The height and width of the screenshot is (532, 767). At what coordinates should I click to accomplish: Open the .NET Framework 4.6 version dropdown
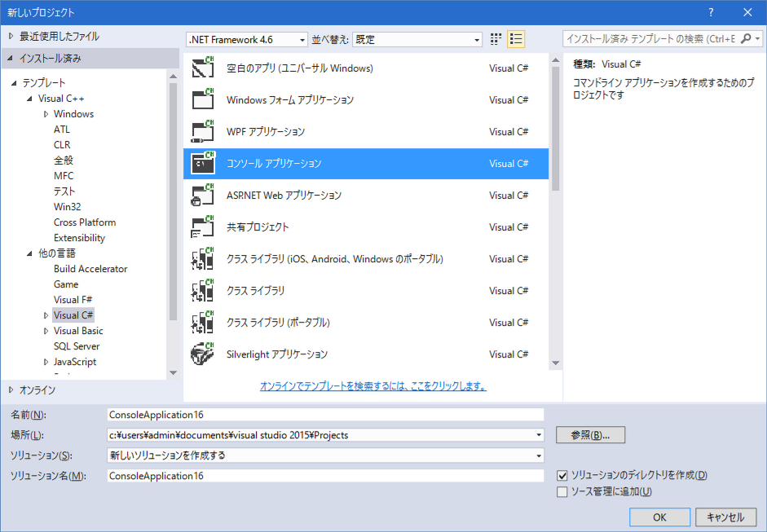246,39
